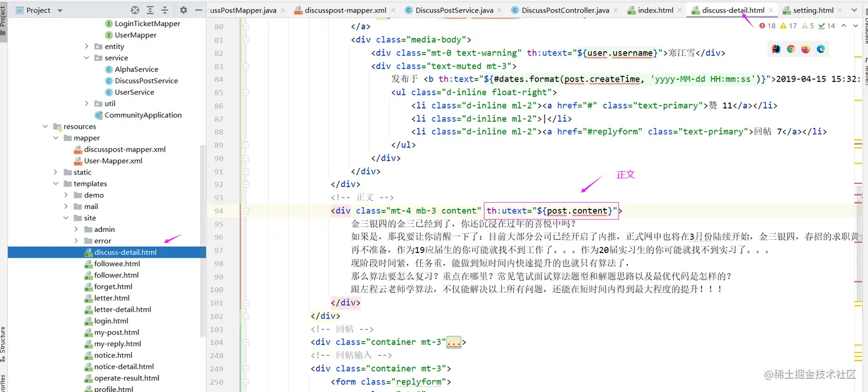Select User-Mapper.xml in project tree
868x392 pixels.
[113, 161]
